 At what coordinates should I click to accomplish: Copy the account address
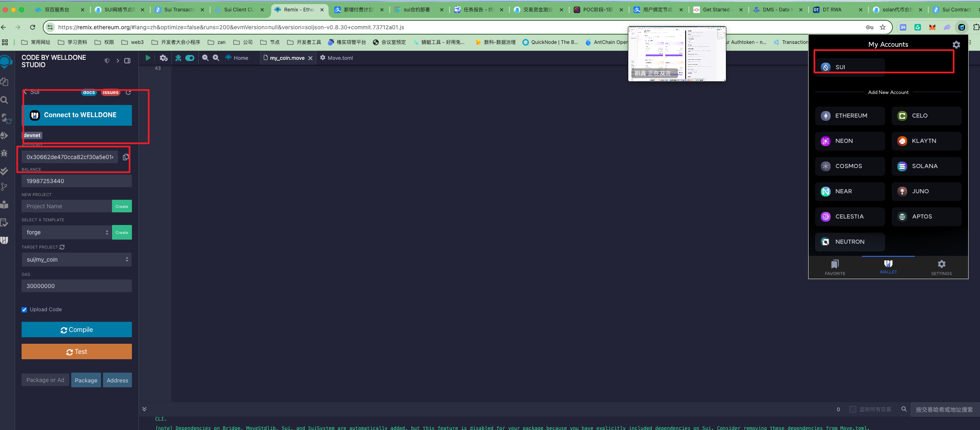(125, 157)
